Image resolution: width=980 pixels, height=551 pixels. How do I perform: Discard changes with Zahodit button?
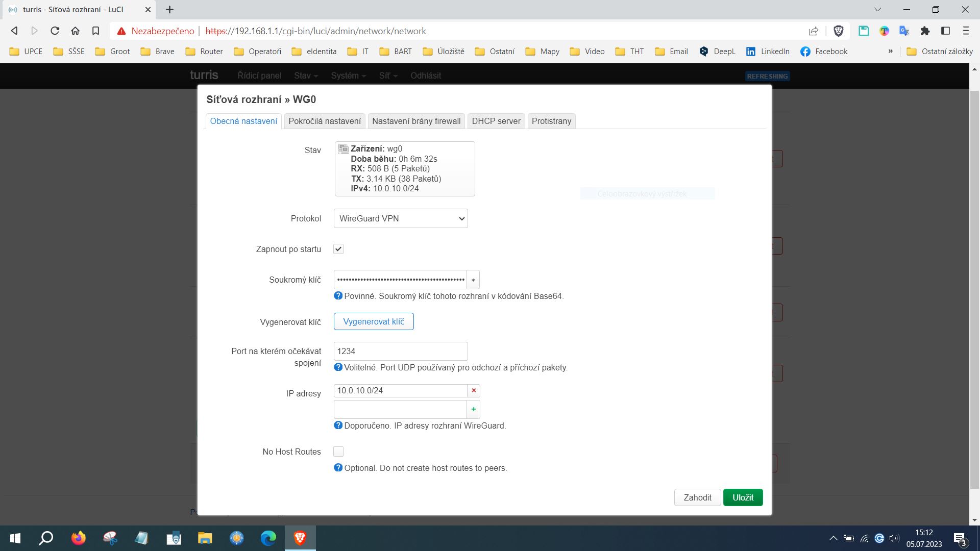pos(697,497)
